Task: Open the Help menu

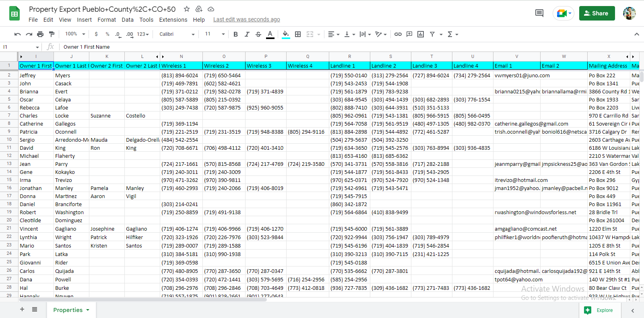Action: (x=199, y=20)
